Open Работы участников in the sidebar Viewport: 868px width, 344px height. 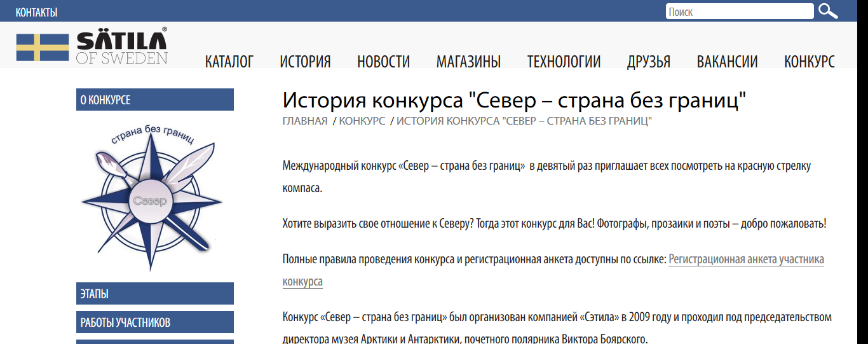click(155, 322)
